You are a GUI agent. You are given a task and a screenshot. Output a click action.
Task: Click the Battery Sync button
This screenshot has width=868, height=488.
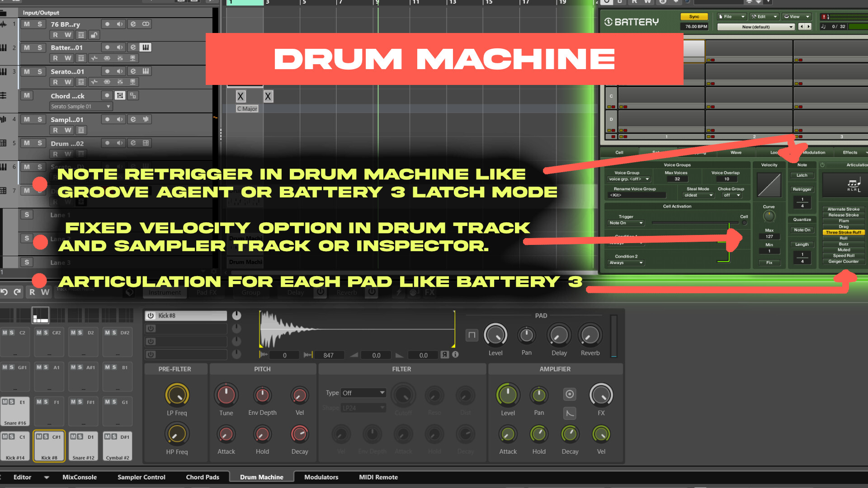(694, 17)
